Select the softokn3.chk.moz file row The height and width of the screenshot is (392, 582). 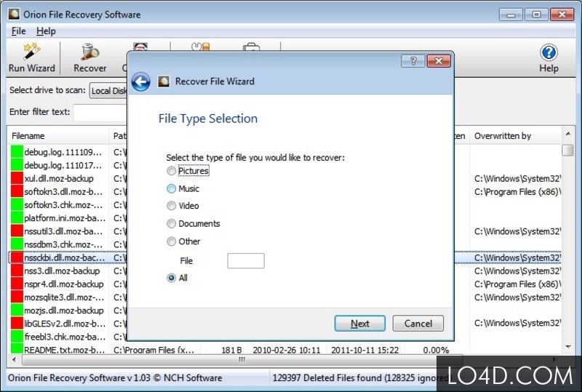(x=67, y=205)
